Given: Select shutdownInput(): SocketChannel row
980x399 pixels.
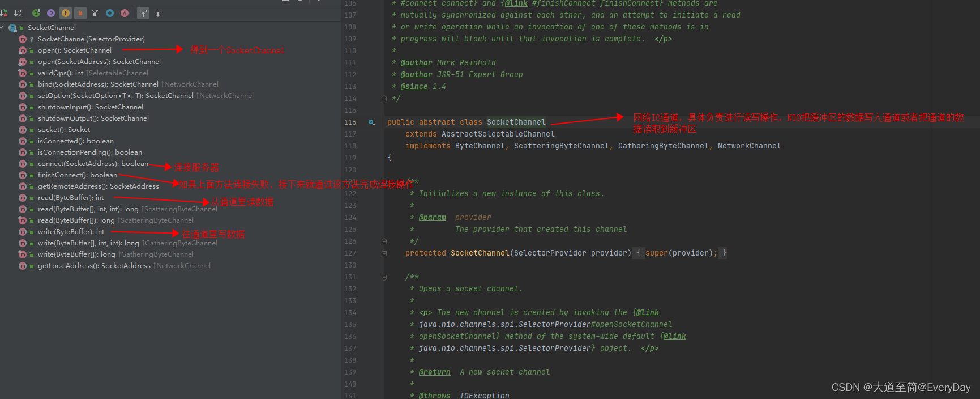Looking at the screenshot, I should click(91, 107).
